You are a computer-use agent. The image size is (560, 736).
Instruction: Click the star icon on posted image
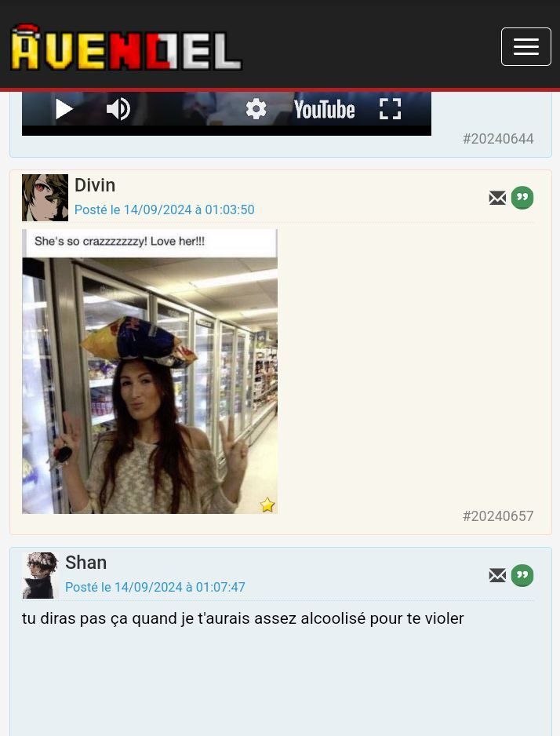pyautogui.click(x=267, y=505)
